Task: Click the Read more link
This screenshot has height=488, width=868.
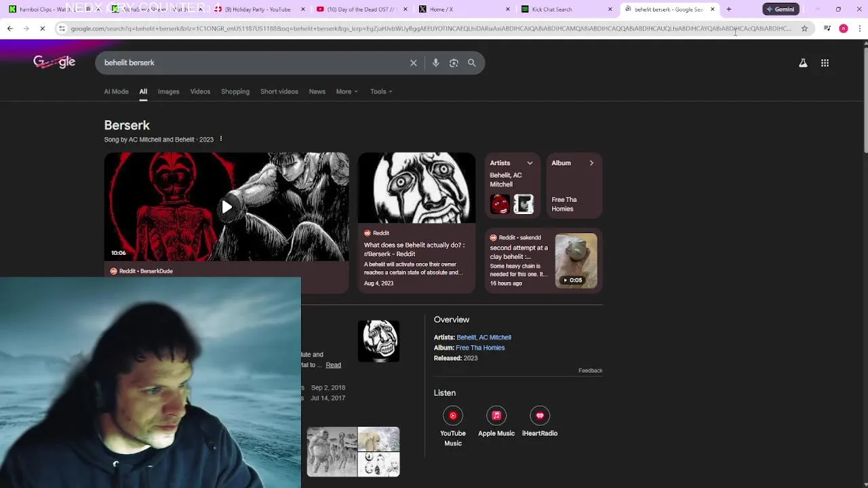Action: [333, 365]
